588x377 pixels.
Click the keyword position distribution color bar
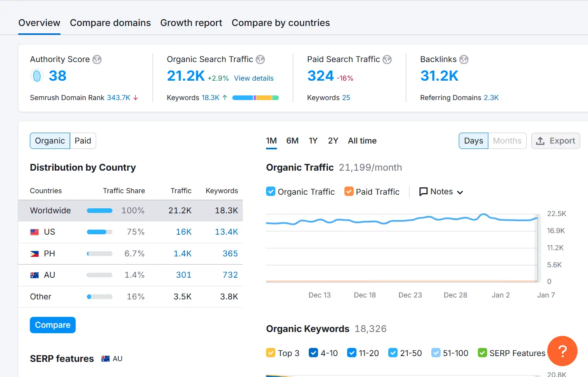pos(256,98)
